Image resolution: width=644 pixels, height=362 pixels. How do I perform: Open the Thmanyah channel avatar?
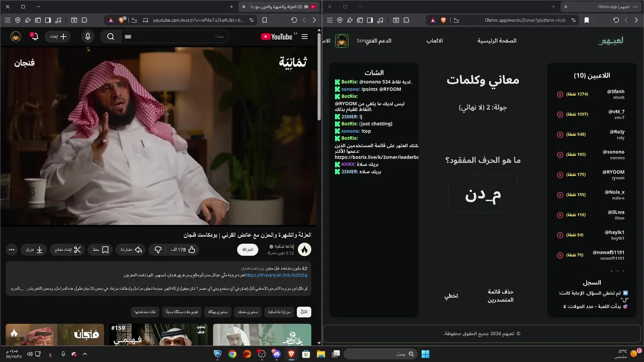tap(304, 249)
